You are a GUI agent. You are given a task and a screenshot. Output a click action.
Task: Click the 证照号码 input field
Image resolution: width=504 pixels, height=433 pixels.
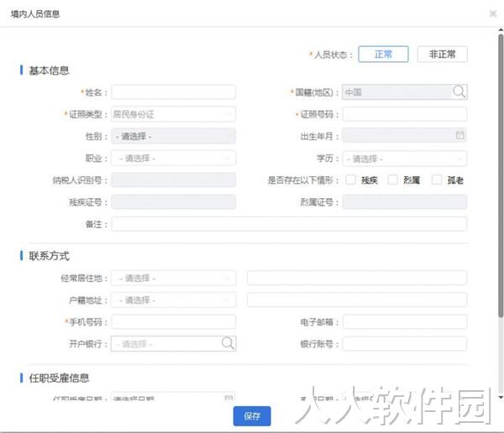pos(405,114)
